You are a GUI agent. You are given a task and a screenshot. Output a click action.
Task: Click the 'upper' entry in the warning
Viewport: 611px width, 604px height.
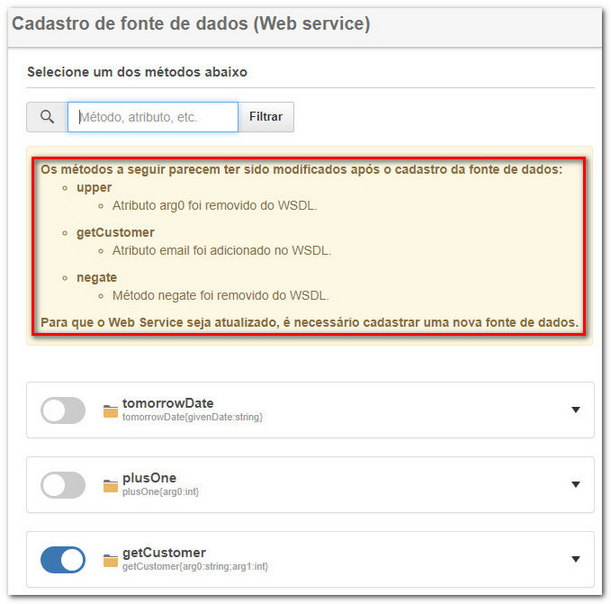(x=94, y=188)
